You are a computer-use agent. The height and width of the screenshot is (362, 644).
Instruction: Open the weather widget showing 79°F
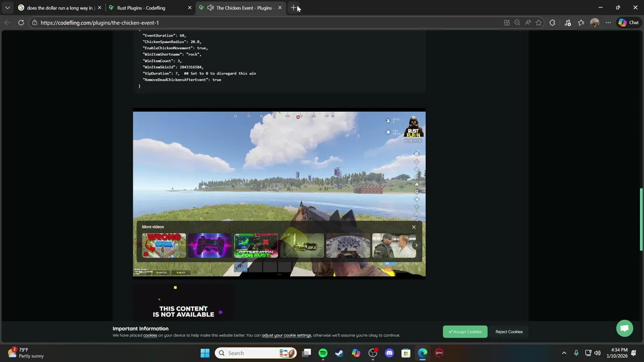click(25, 353)
